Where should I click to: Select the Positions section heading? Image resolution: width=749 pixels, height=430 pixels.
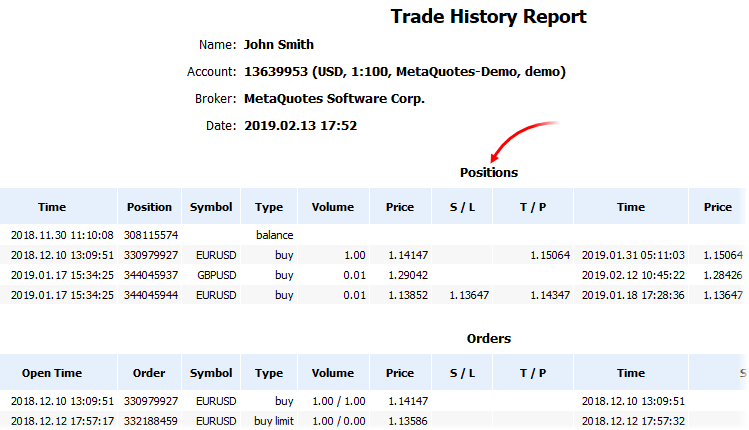click(488, 172)
